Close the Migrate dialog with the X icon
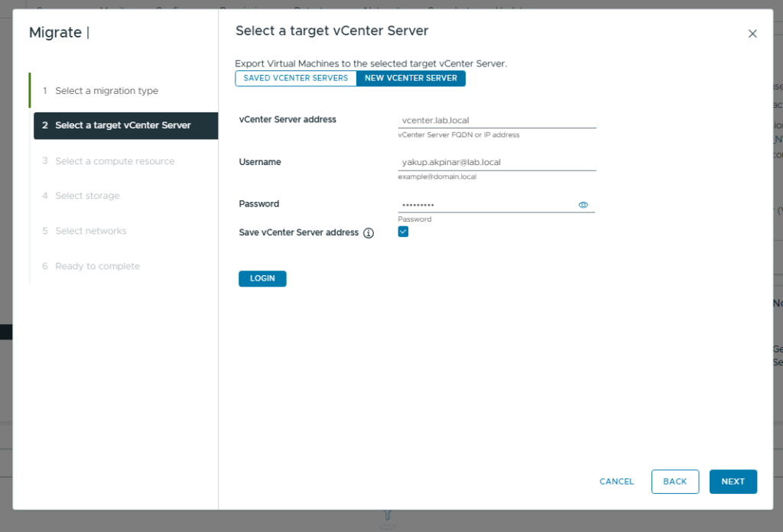The width and height of the screenshot is (783, 532). 752,34
